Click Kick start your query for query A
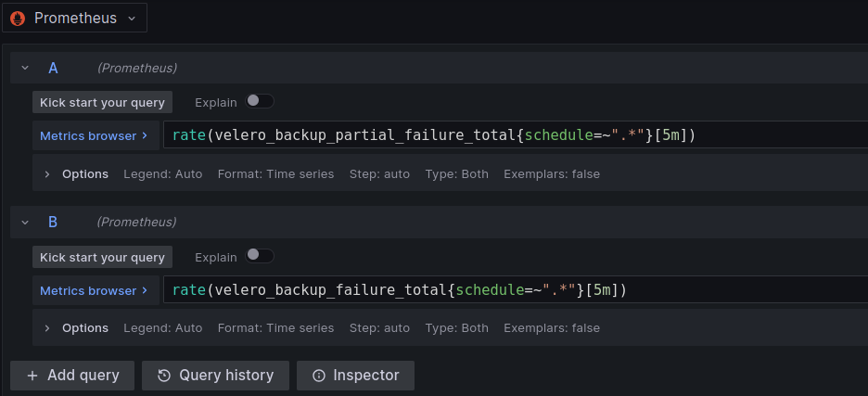868x396 pixels. click(x=102, y=102)
